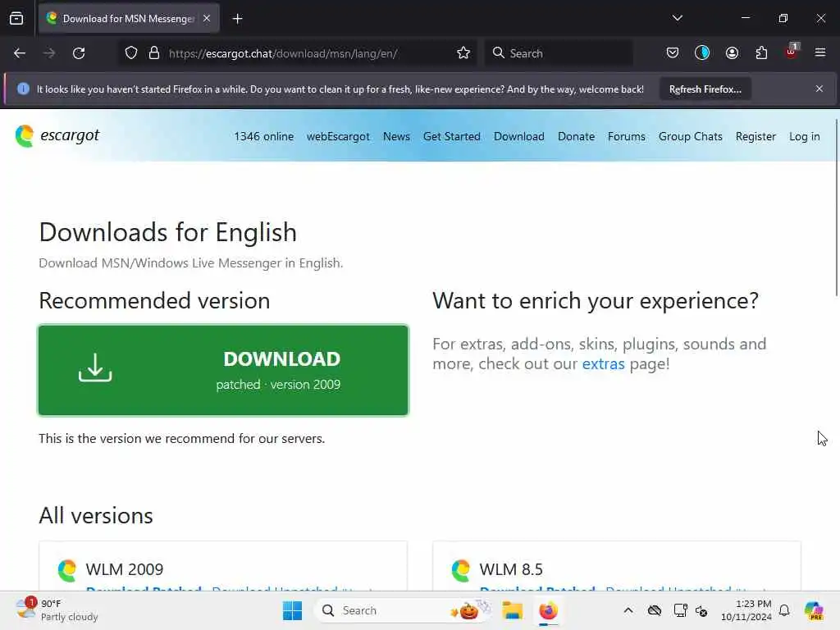
Task: Visit the Forums link
Action: [x=626, y=137]
